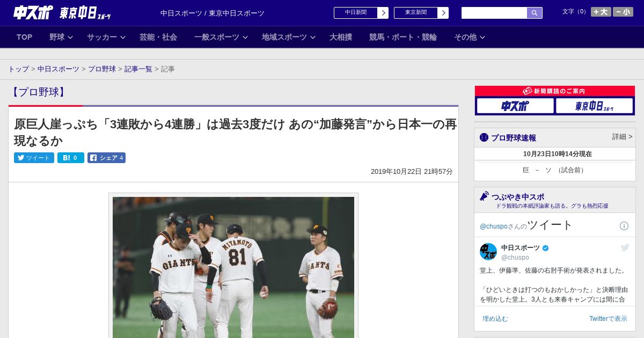644x338 pixels.
Task: Go to 中日スポーツ breadcrumb link
Action: tap(58, 69)
